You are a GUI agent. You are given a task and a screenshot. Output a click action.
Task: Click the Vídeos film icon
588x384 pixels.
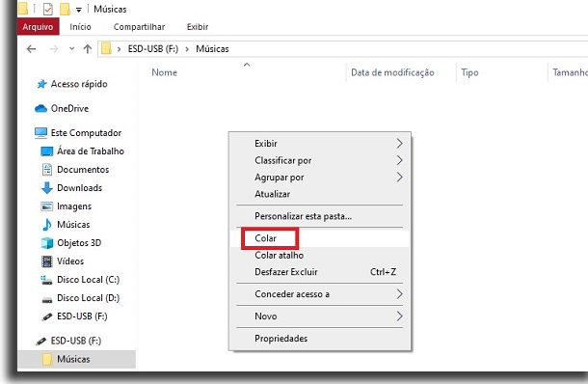[x=47, y=261]
